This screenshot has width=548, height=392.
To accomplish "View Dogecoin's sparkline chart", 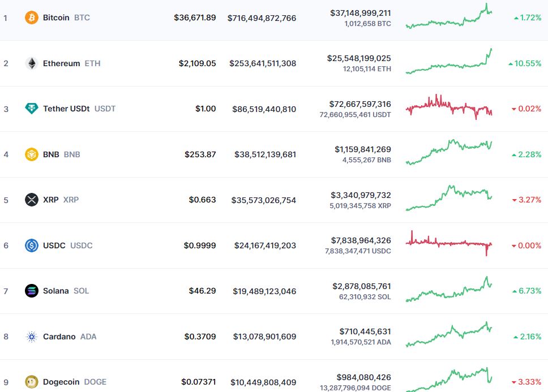I will click(x=449, y=380).
